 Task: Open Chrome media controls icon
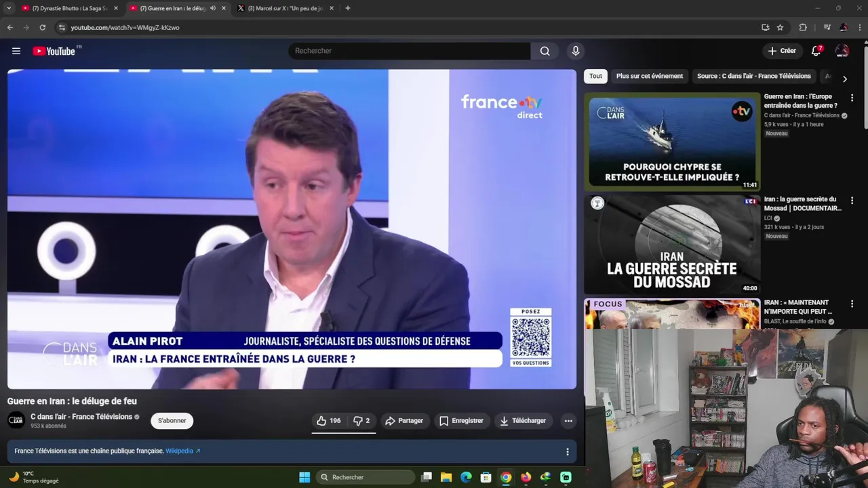tap(827, 27)
